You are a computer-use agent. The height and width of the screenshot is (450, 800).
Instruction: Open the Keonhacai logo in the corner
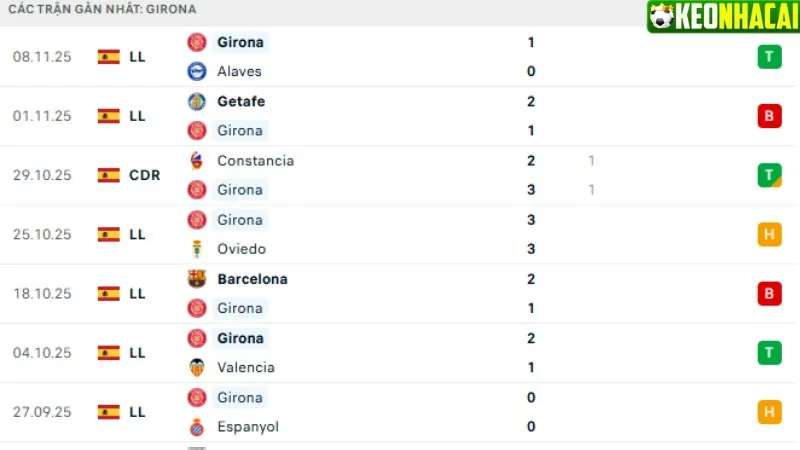(x=720, y=16)
